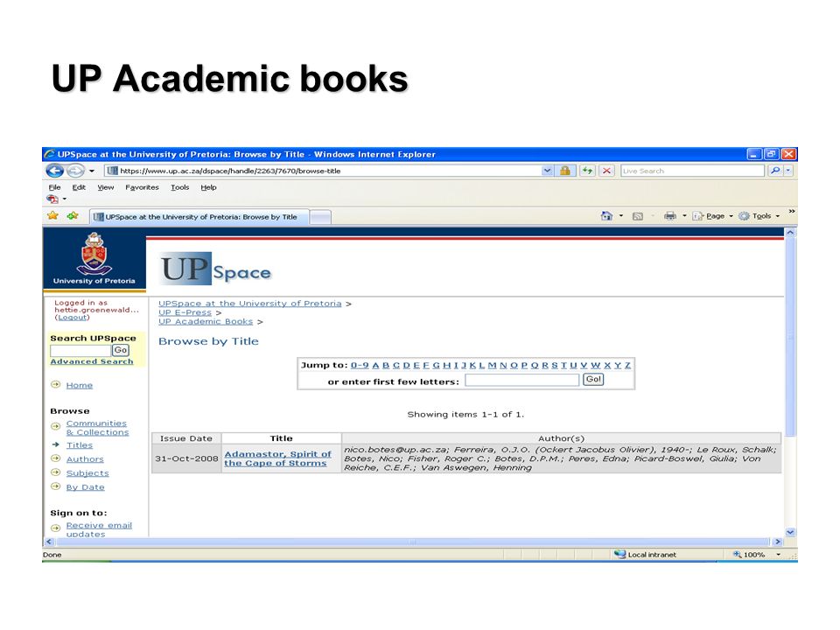The image size is (840, 630).
Task: Click the Search UPSpace text field
Action: (80, 350)
